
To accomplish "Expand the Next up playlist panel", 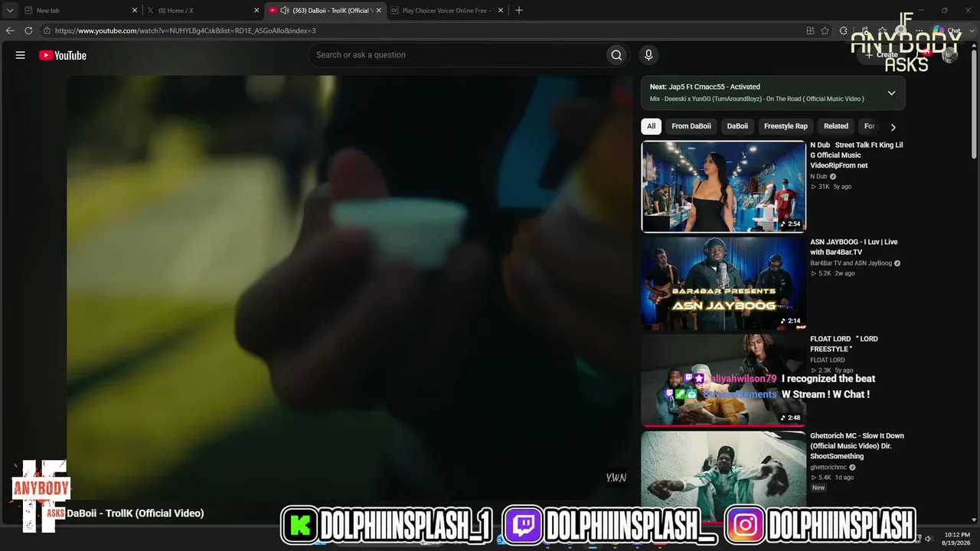I will pyautogui.click(x=891, y=93).
